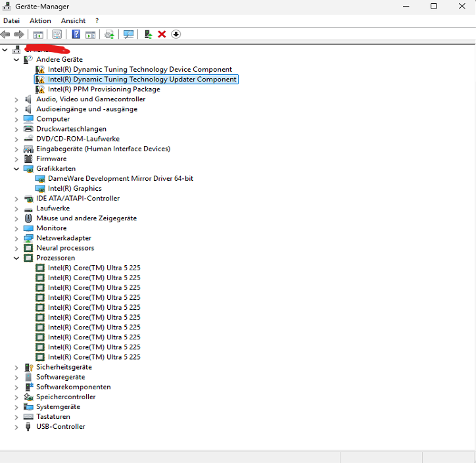Collapse the Prozessoren category
This screenshot has width=476, height=463.
click(x=16, y=258)
